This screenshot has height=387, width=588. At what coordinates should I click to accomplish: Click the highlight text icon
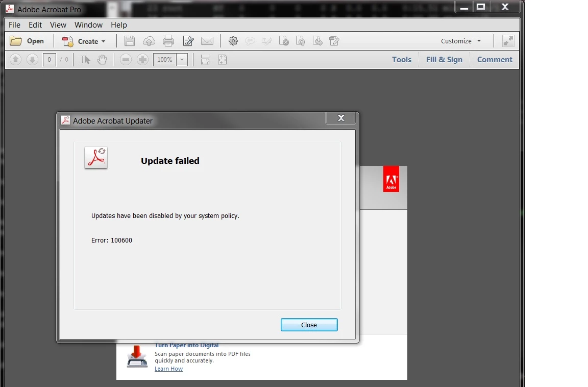tap(266, 41)
